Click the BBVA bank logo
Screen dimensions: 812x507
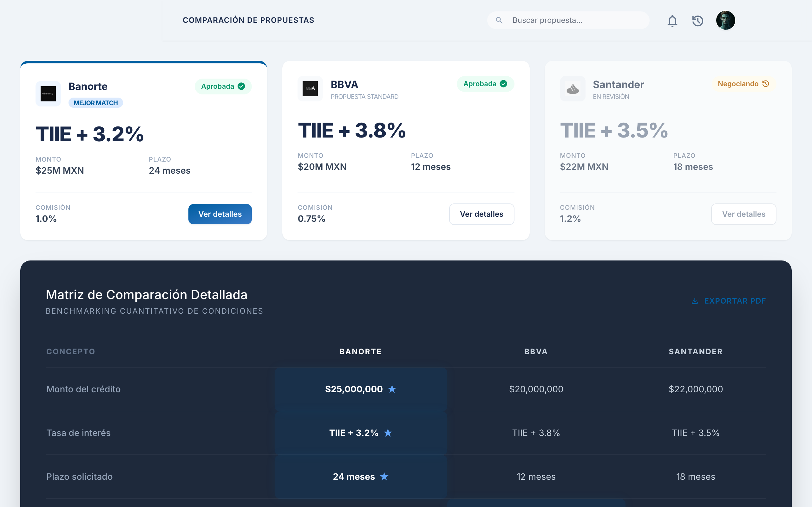310,89
